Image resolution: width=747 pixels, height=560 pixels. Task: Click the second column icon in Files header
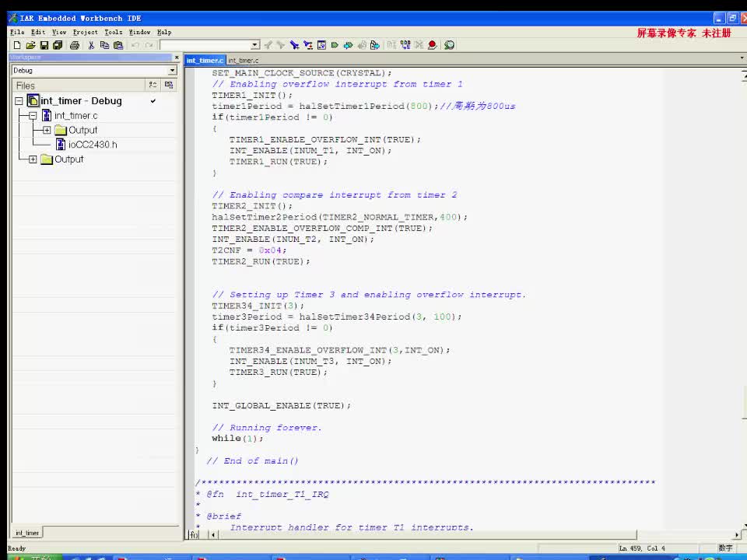pyautogui.click(x=169, y=85)
